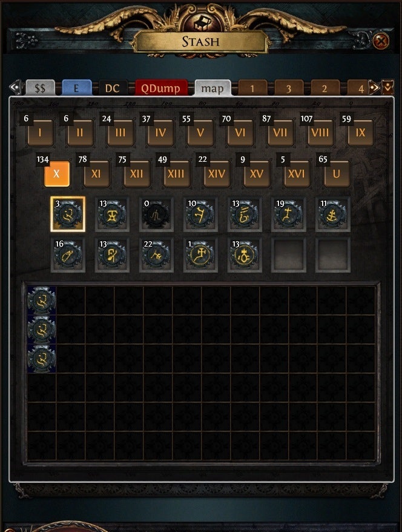Click the highlighted map icon with count 3

pos(68,214)
